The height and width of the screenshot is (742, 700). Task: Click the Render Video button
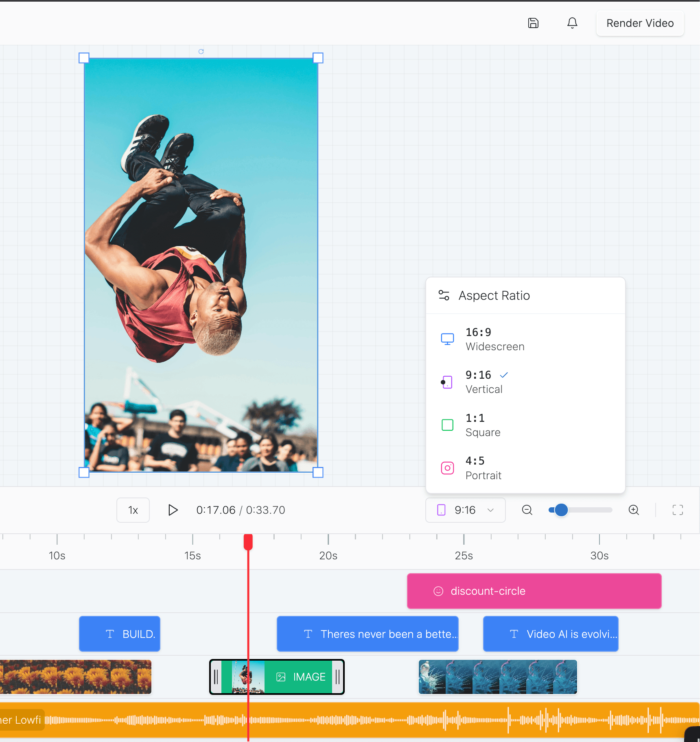[x=640, y=23]
